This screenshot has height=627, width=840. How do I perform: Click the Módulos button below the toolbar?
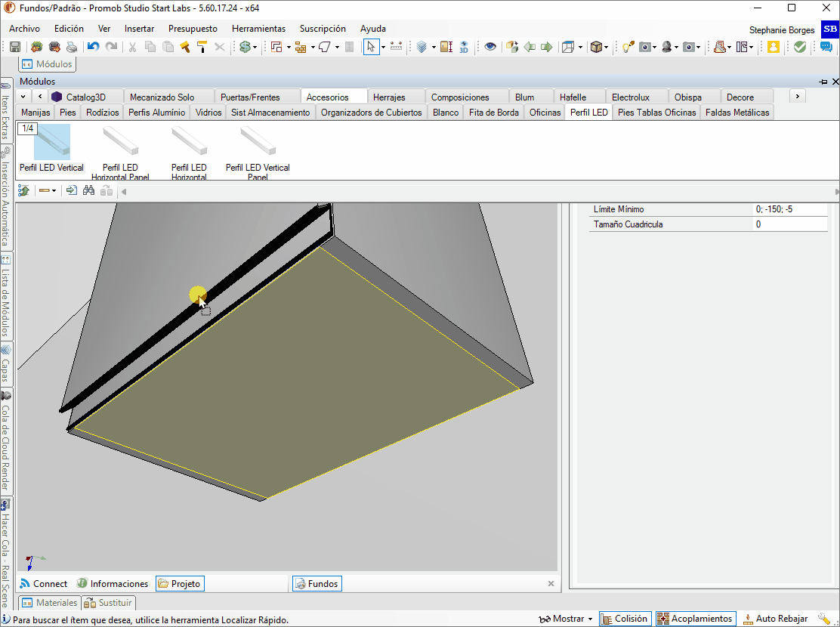click(x=47, y=63)
